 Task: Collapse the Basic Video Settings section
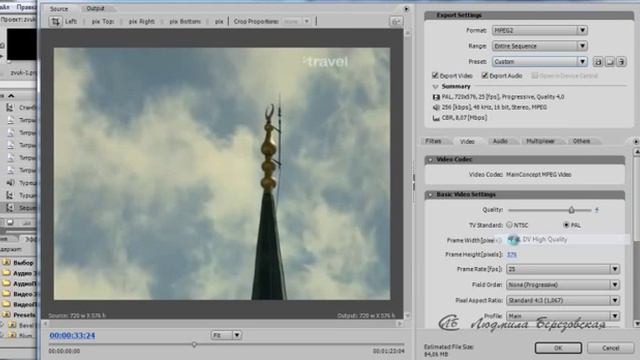430,195
